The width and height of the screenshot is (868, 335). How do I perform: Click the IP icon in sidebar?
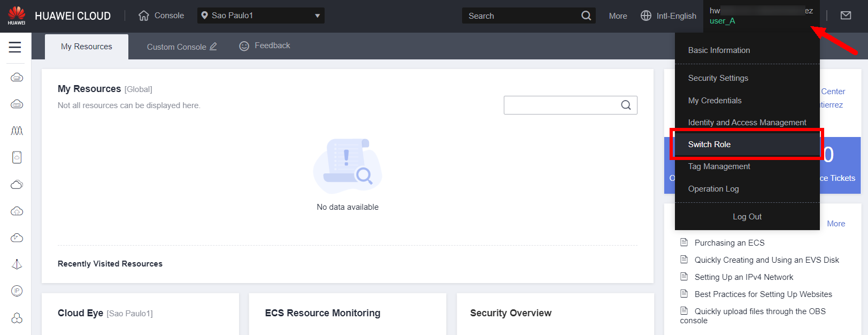(17, 291)
